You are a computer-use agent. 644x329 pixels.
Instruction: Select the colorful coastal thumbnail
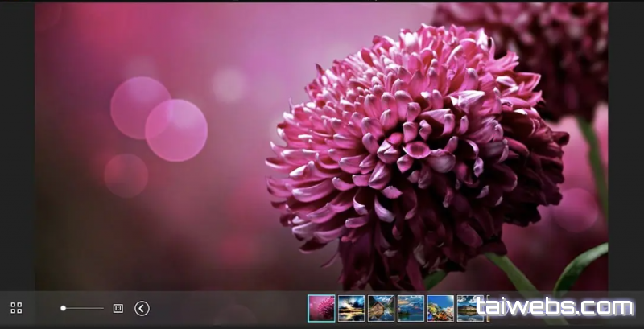(x=440, y=308)
